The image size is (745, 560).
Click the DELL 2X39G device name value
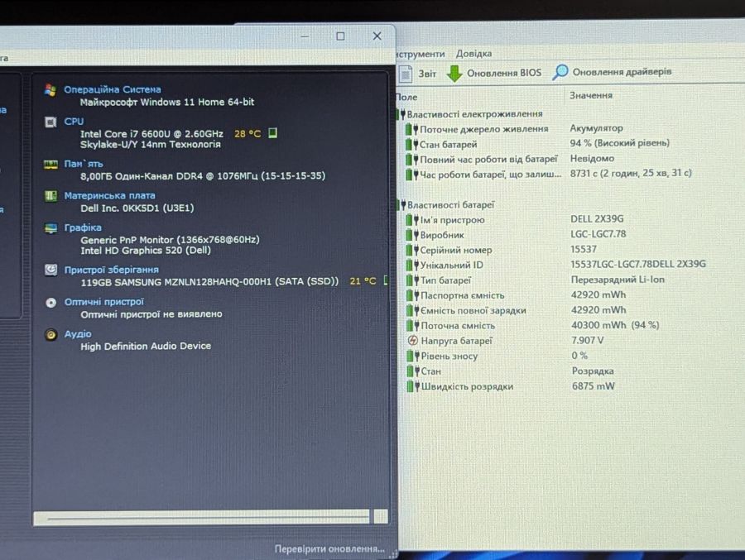click(597, 219)
